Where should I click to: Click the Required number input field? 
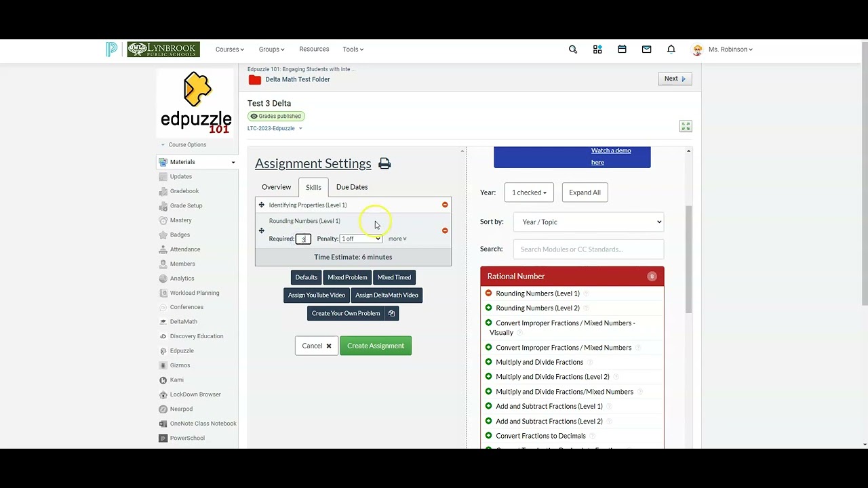(303, 239)
